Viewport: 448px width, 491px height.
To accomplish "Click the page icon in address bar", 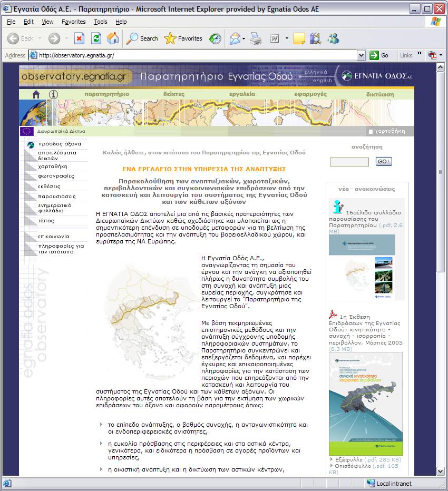I will click(33, 55).
